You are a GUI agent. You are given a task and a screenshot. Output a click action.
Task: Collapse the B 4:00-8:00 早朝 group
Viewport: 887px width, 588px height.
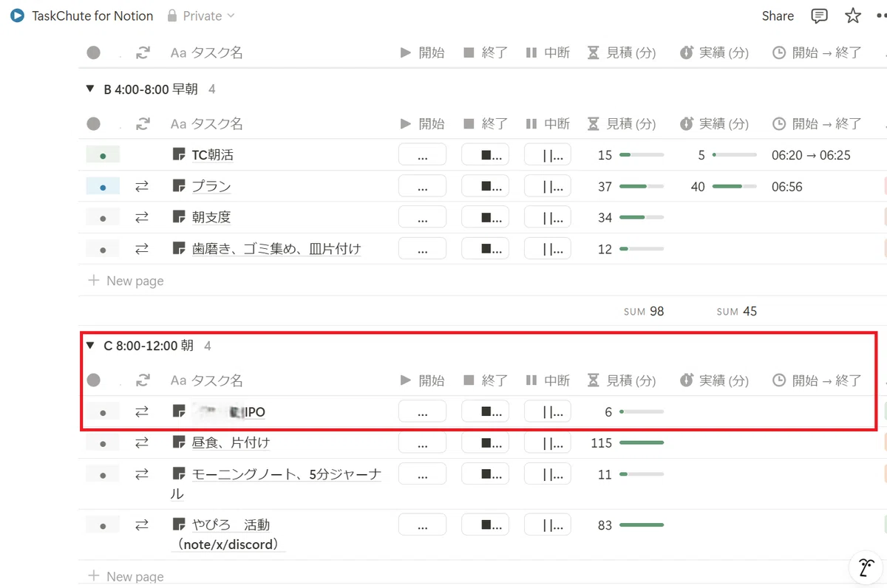[x=90, y=89]
